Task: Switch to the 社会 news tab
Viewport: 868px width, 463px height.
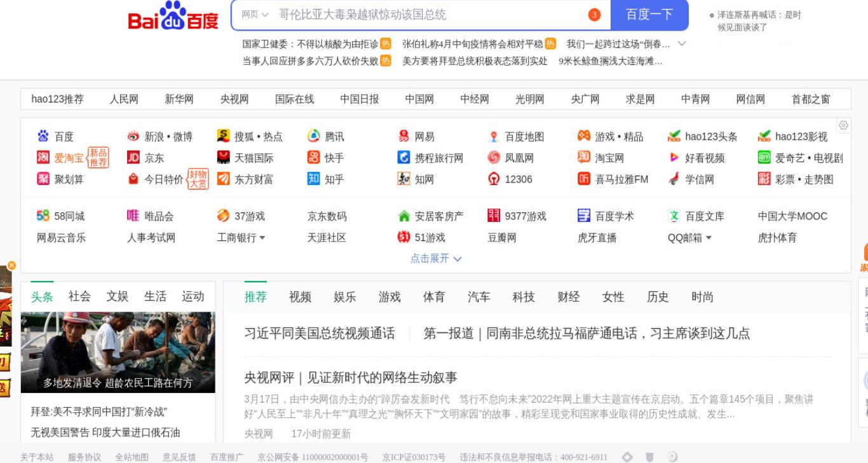Action: 79,296
